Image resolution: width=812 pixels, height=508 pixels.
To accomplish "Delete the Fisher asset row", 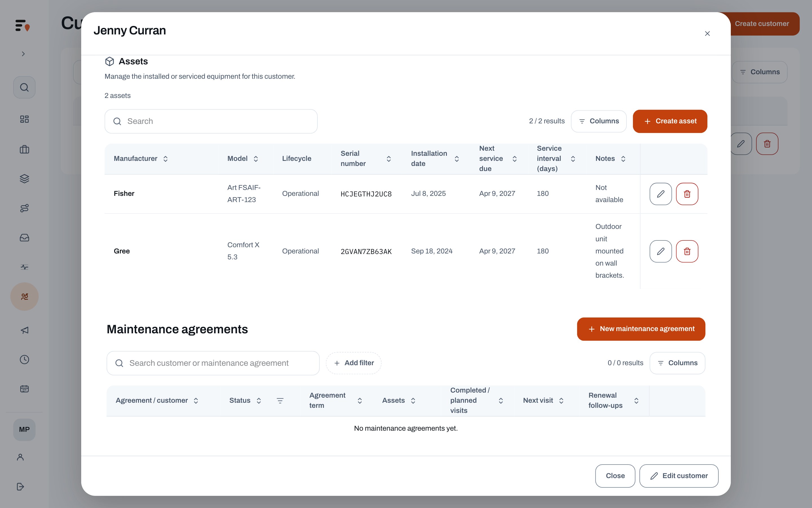I will [687, 194].
